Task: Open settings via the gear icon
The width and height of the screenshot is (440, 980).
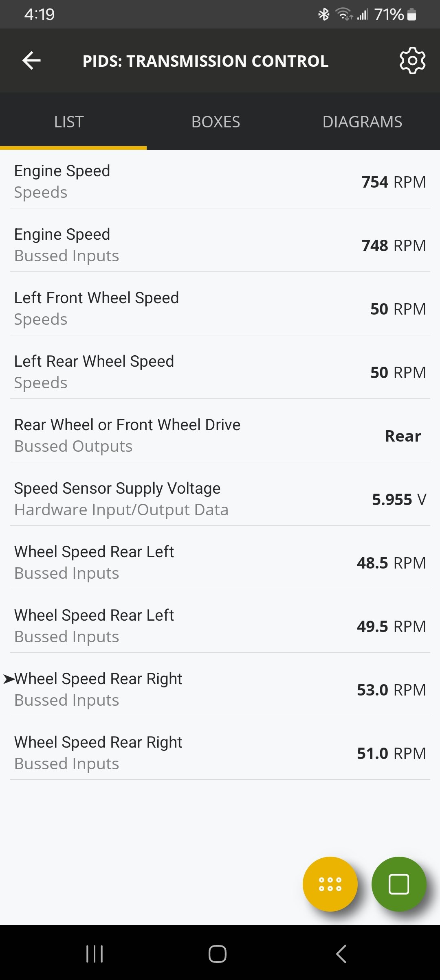Action: [412, 61]
